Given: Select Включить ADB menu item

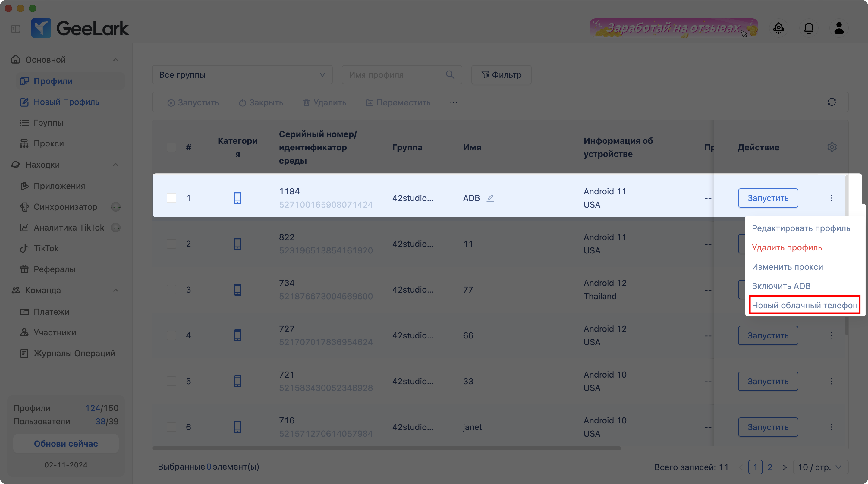Looking at the screenshot, I should point(781,286).
